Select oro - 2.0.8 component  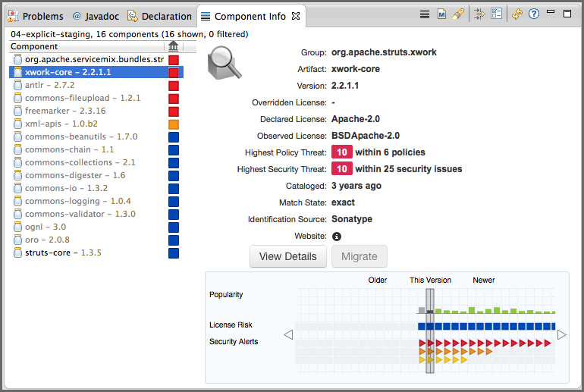coord(96,240)
